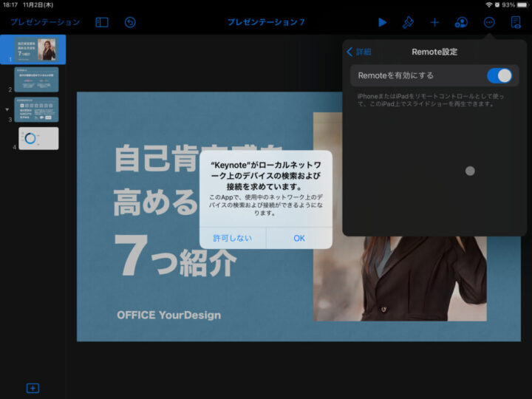The image size is (532, 399).
Task: Tap the undo icon
Action: [x=130, y=22]
